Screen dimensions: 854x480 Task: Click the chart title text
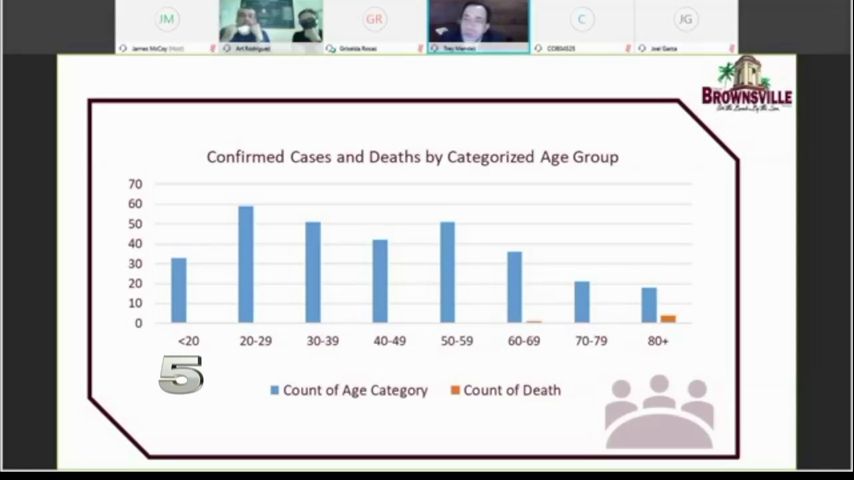click(412, 157)
